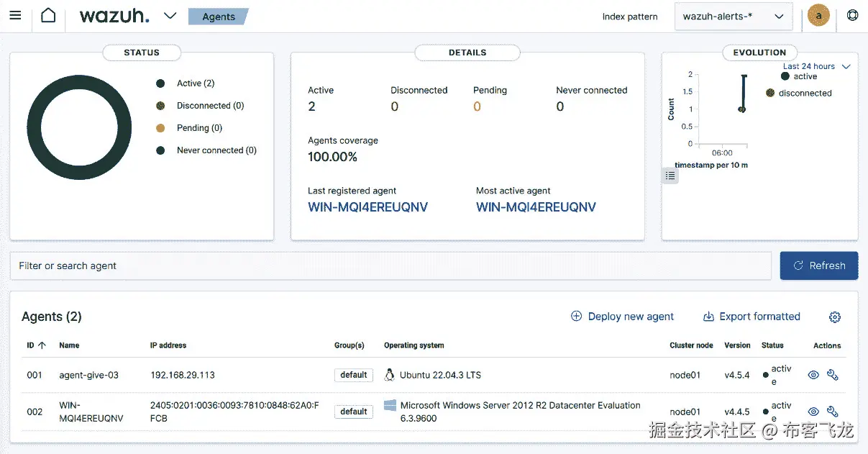Sort by Name column header
Image resolution: width=868 pixels, height=454 pixels.
(69, 345)
